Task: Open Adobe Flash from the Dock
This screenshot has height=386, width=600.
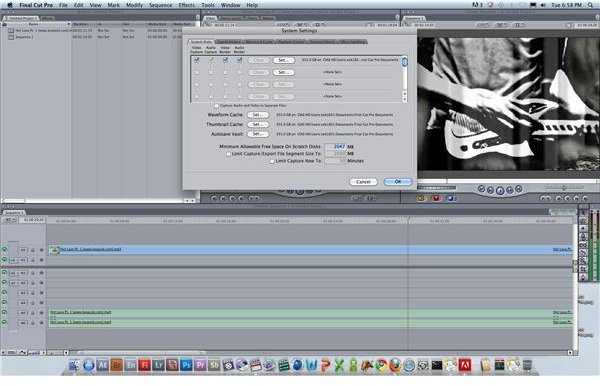Action: click(145, 365)
